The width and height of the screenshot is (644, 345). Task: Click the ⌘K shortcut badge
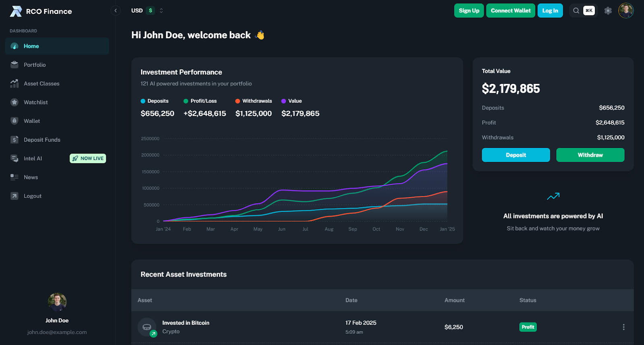click(589, 10)
